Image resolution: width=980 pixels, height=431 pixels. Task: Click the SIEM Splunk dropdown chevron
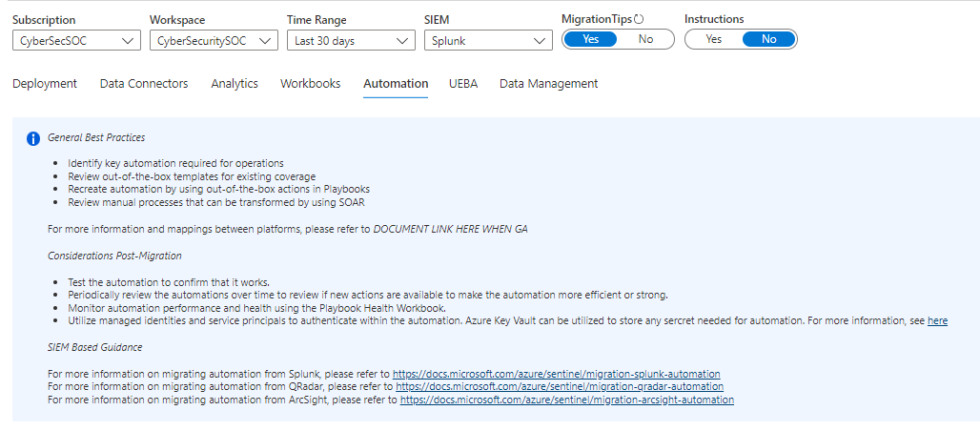click(x=540, y=41)
